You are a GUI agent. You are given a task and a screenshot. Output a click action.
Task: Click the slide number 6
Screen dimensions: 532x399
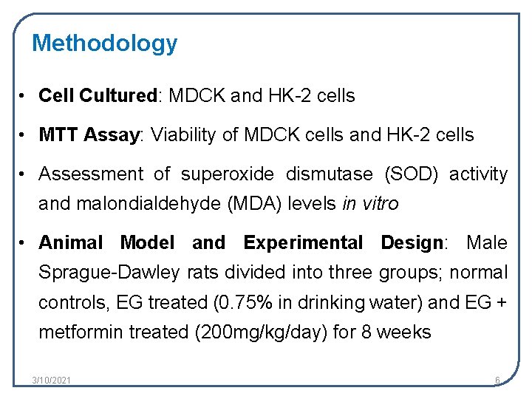(x=497, y=380)
